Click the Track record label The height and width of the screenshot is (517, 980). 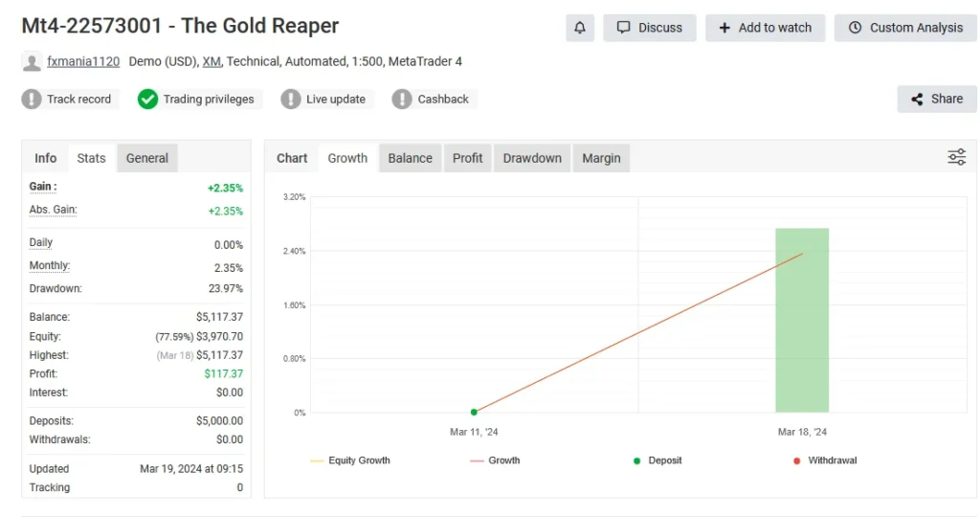point(78,99)
